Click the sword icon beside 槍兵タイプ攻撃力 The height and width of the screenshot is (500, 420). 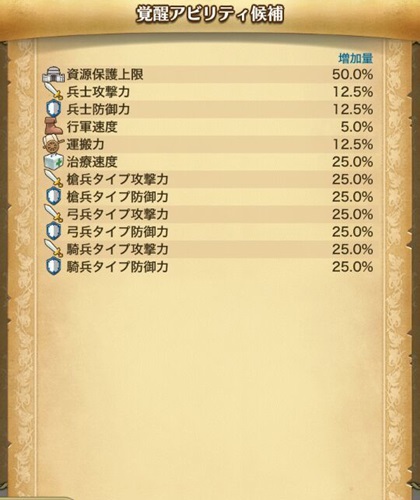(54, 179)
